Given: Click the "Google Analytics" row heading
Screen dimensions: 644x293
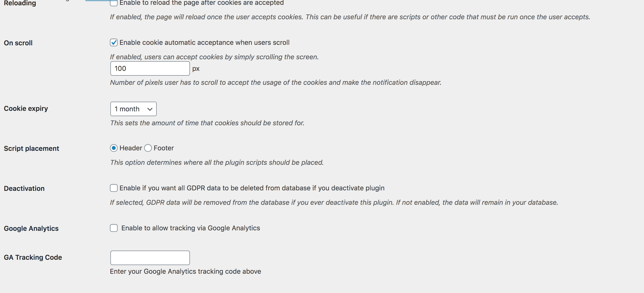Looking at the screenshot, I should tap(31, 228).
